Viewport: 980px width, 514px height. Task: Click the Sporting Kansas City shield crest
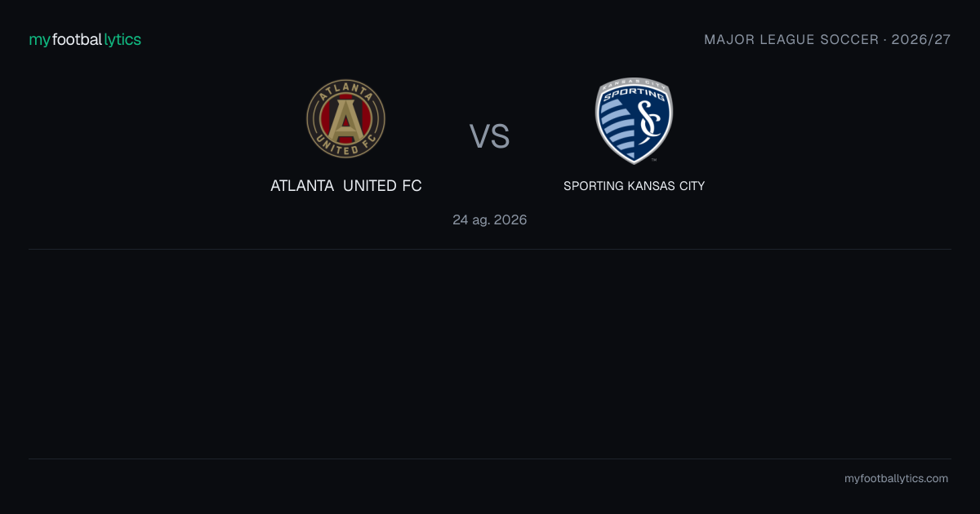coord(634,121)
